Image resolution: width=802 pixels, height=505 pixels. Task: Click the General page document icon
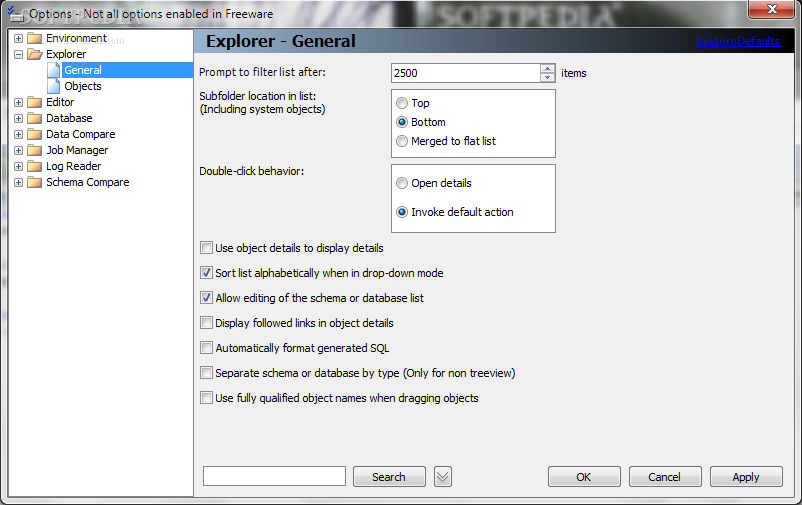click(x=54, y=70)
